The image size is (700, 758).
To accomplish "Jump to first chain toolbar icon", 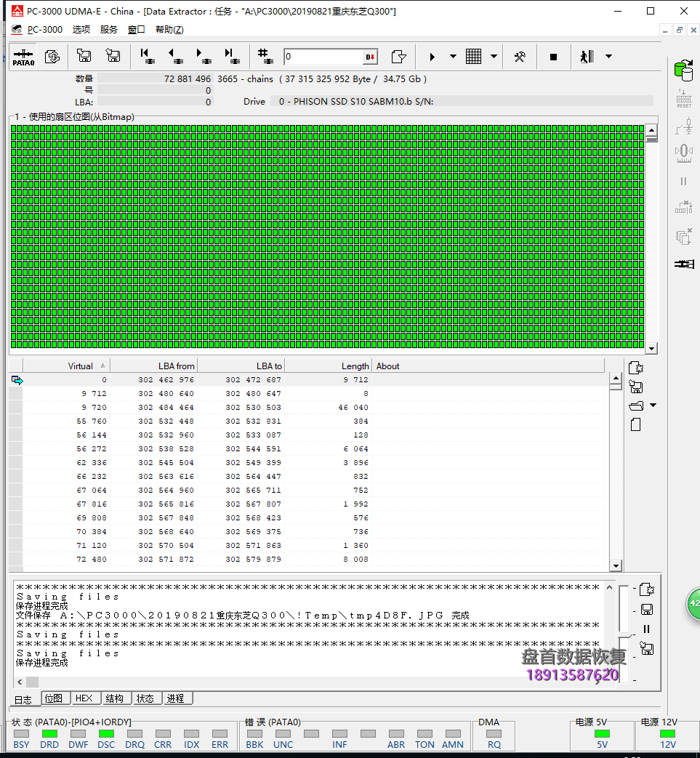I will [146, 57].
